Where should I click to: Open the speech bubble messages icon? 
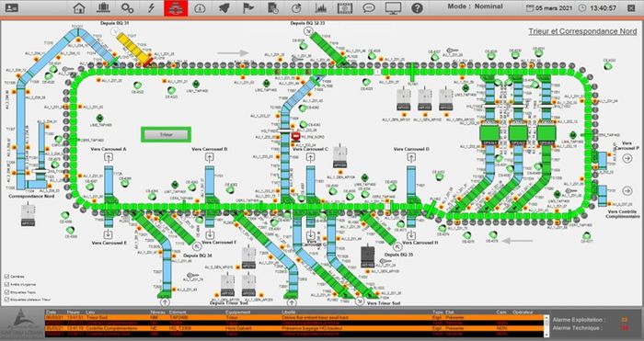pyautogui.click(x=369, y=7)
